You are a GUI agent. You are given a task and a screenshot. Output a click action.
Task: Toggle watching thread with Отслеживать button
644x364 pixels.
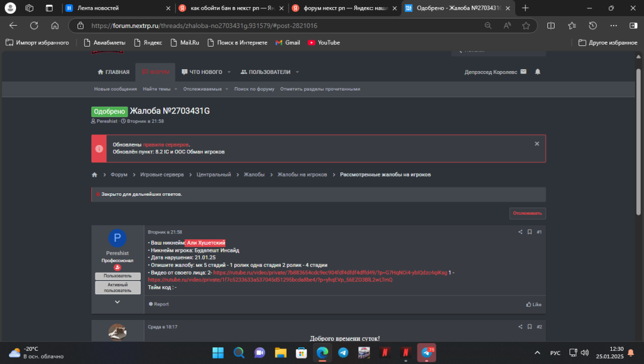[x=527, y=214]
